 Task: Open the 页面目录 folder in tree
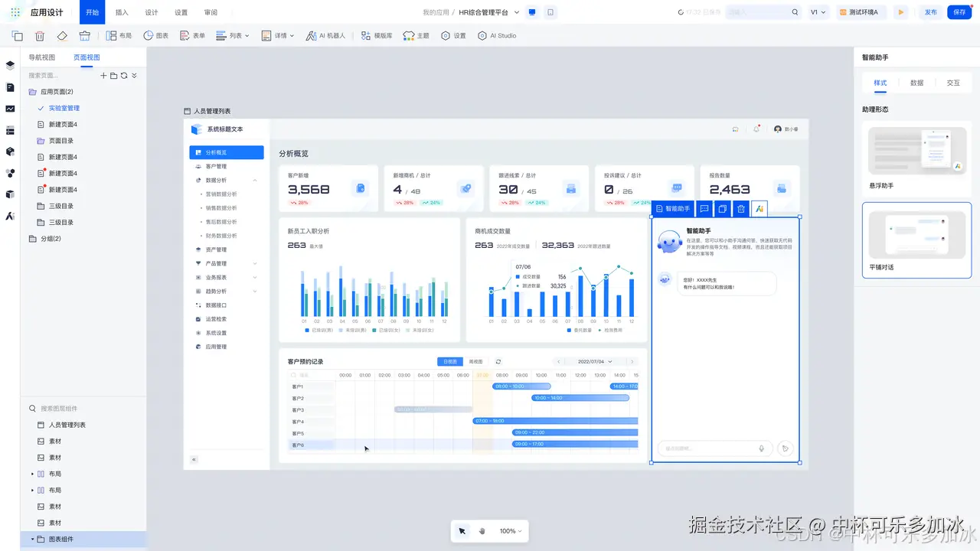point(61,141)
